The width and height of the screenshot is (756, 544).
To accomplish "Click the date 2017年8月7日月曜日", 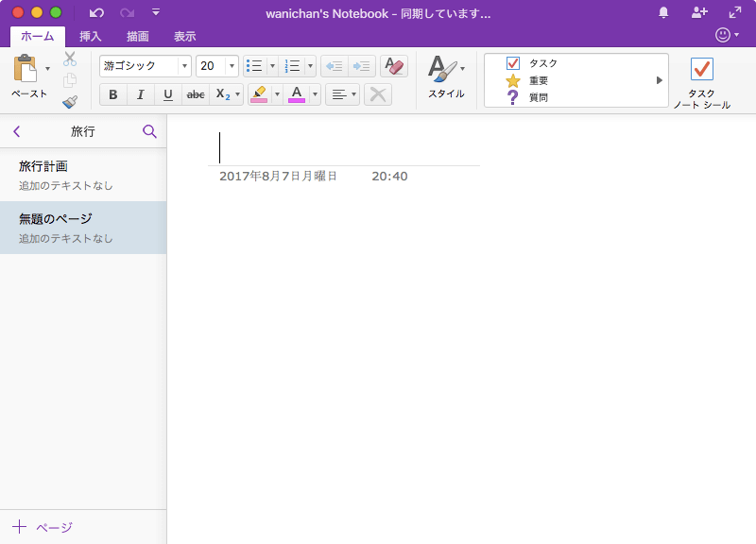I will click(x=278, y=177).
